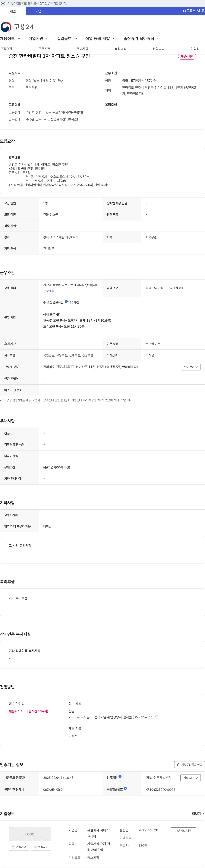Add company via 관심기업 star button

(x=19, y=847)
